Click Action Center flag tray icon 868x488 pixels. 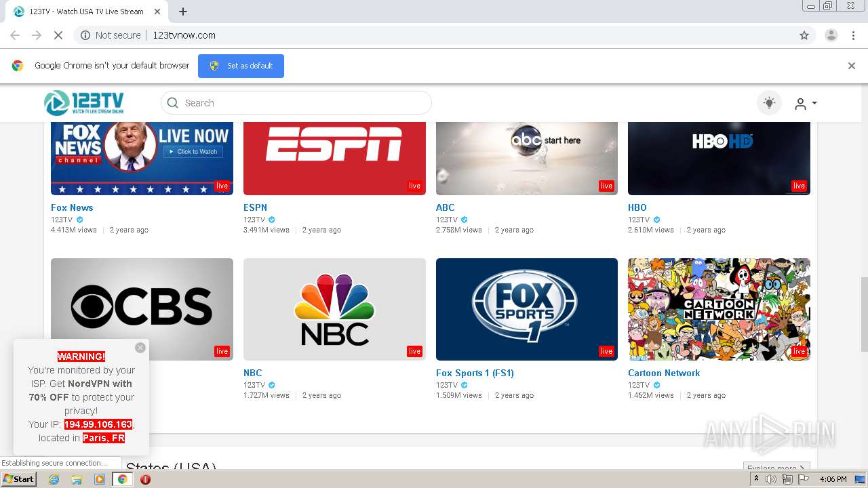click(803, 479)
